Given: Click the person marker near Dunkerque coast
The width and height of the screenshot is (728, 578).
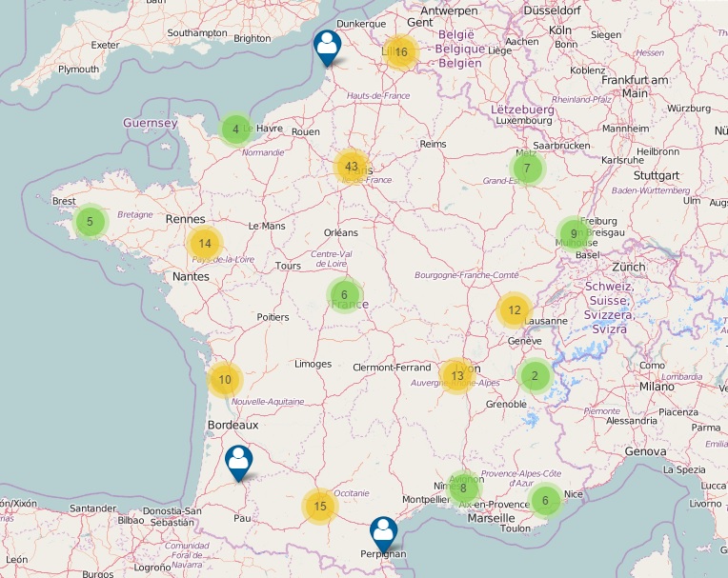Looking at the screenshot, I should tap(328, 48).
